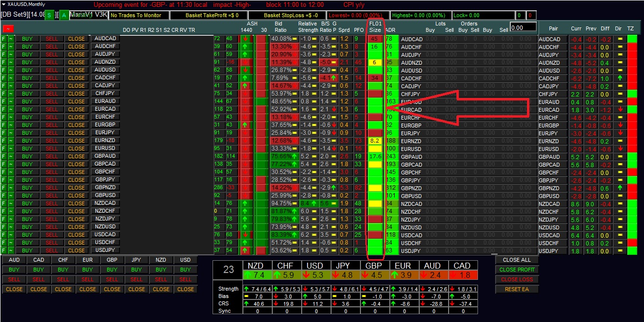Click the tilde icon on the AUDNZD row

pos(11,62)
